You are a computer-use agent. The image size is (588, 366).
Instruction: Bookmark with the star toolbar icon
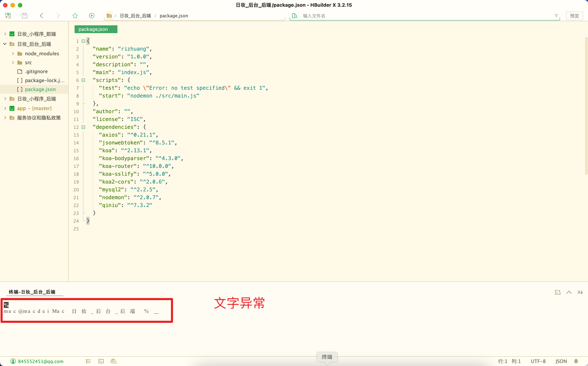75,16
